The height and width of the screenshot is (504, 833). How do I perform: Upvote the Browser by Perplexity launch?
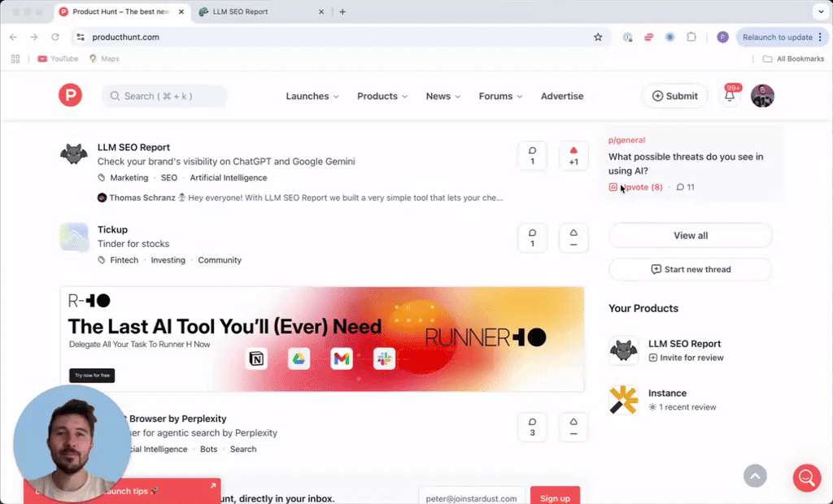(x=574, y=427)
